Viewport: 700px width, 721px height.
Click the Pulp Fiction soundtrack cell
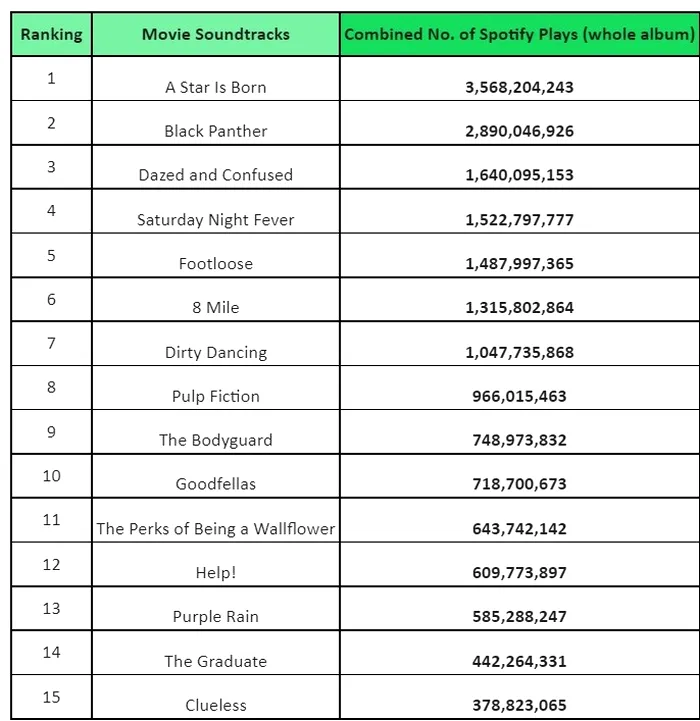pyautogui.click(x=215, y=396)
